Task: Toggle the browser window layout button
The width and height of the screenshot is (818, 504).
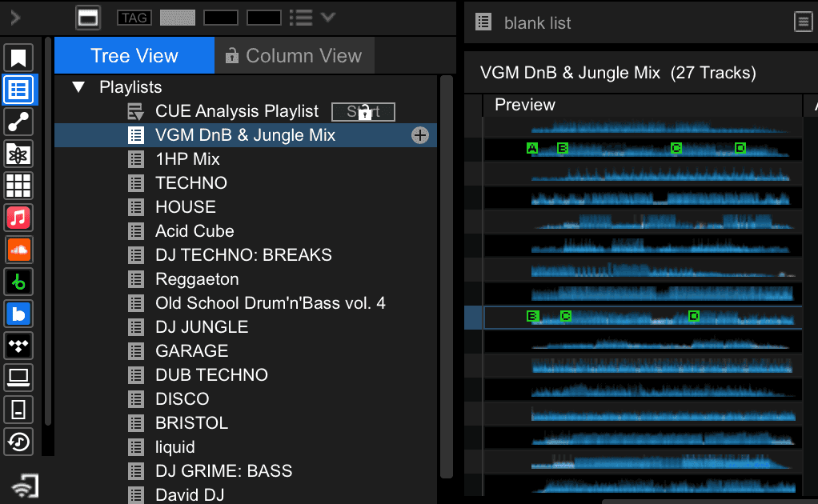Action: pyautogui.click(x=87, y=18)
